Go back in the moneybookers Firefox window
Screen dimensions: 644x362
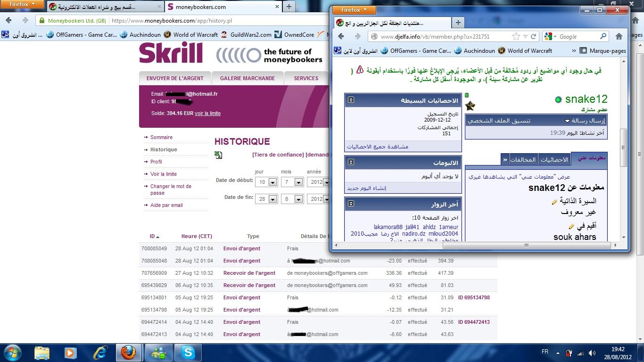coord(9,20)
